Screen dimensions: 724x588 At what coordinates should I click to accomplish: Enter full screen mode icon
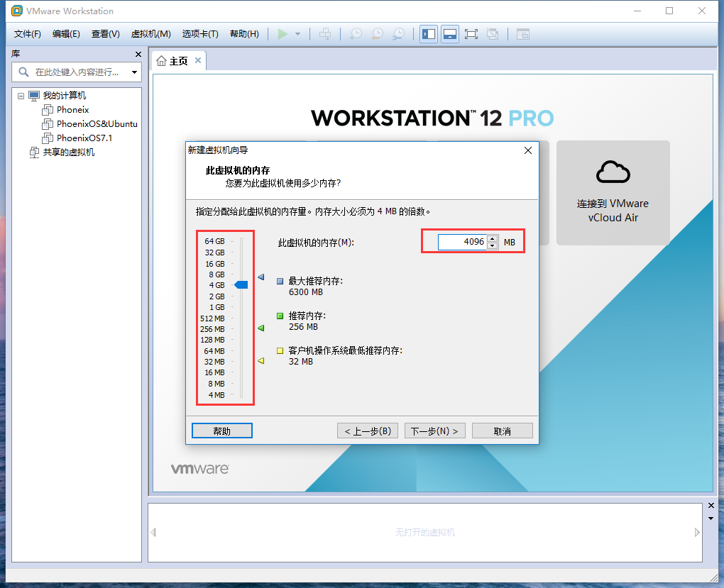[471, 34]
